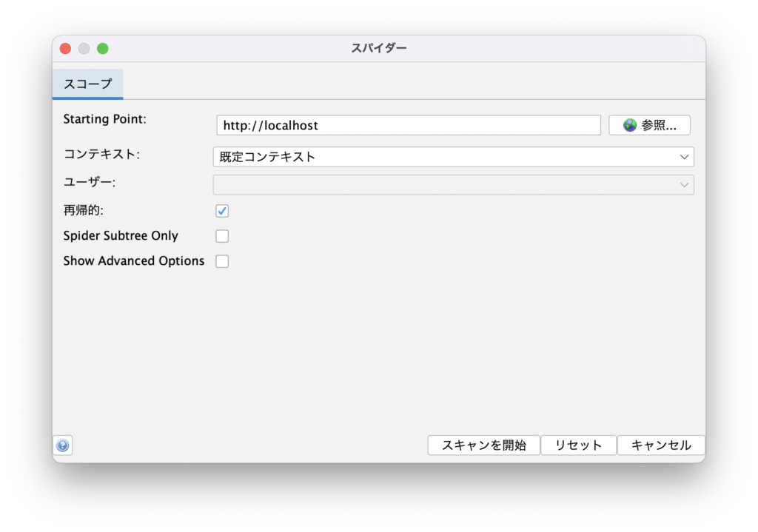Uncheck the 再帰的 checkbox
Image resolution: width=758 pixels, height=532 pixels.
(x=222, y=211)
